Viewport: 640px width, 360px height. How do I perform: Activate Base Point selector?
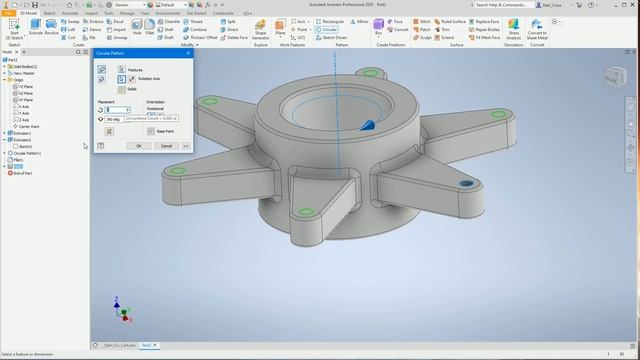click(x=151, y=131)
